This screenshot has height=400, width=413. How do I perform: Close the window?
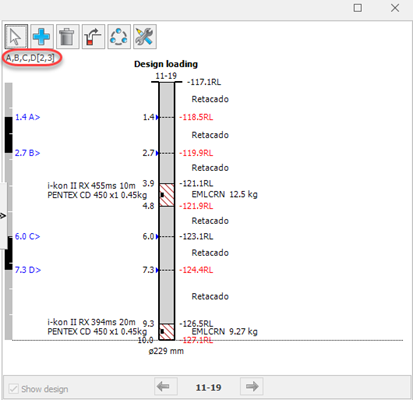[x=395, y=8]
